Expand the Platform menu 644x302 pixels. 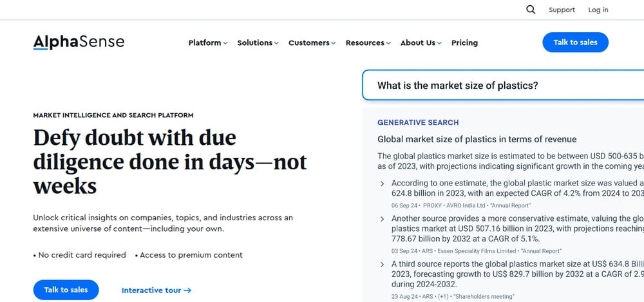208,42
